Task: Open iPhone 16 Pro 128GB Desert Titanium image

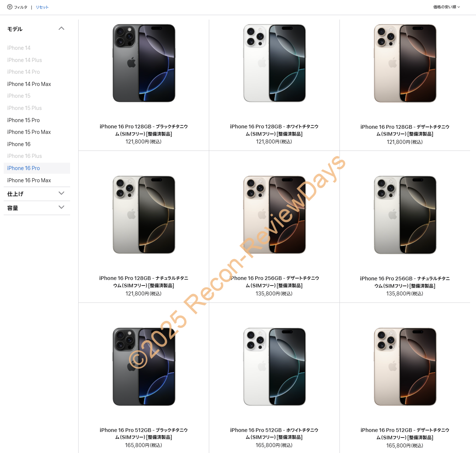Action: [x=405, y=63]
